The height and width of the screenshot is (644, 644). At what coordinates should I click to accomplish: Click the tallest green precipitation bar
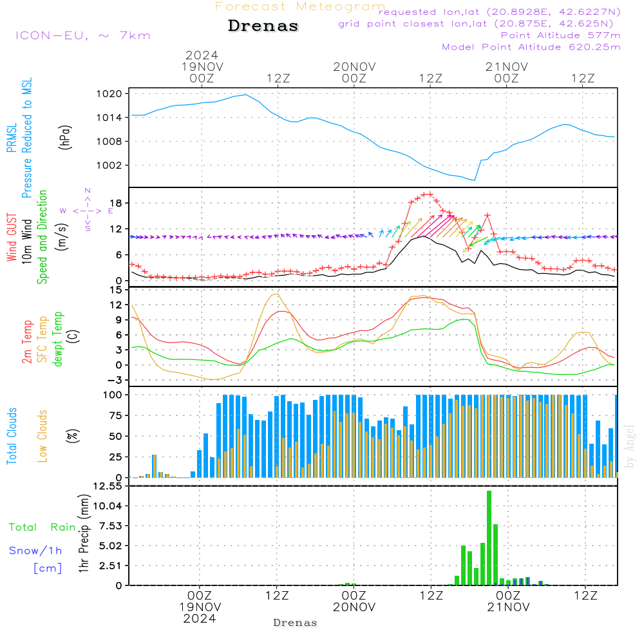pyautogui.click(x=489, y=538)
